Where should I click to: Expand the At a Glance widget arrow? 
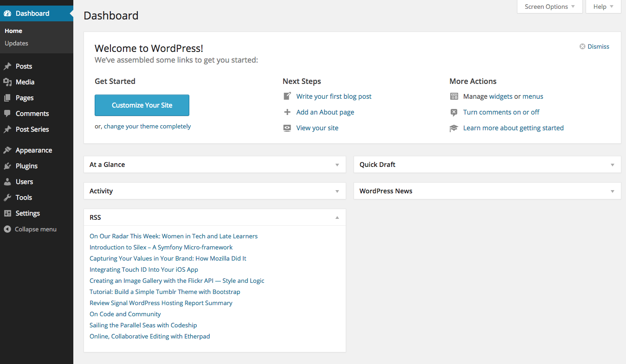[x=337, y=165]
